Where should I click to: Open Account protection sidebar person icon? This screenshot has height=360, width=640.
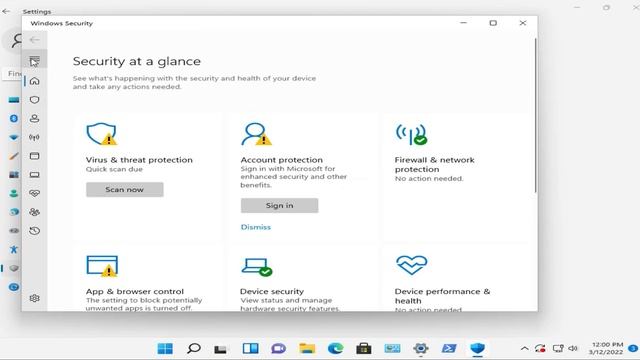click(35, 118)
